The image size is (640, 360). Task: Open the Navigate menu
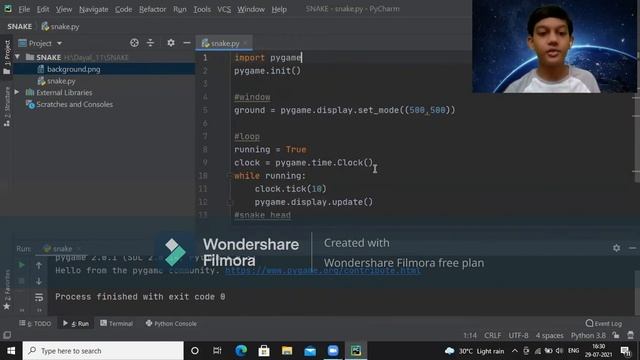pos(93,9)
